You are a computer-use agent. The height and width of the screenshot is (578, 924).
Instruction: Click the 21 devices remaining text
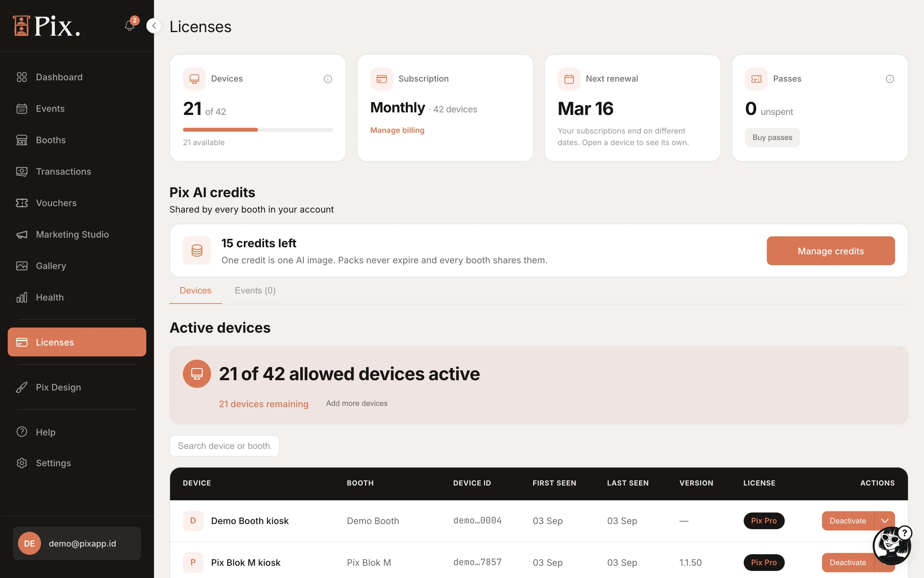click(263, 404)
